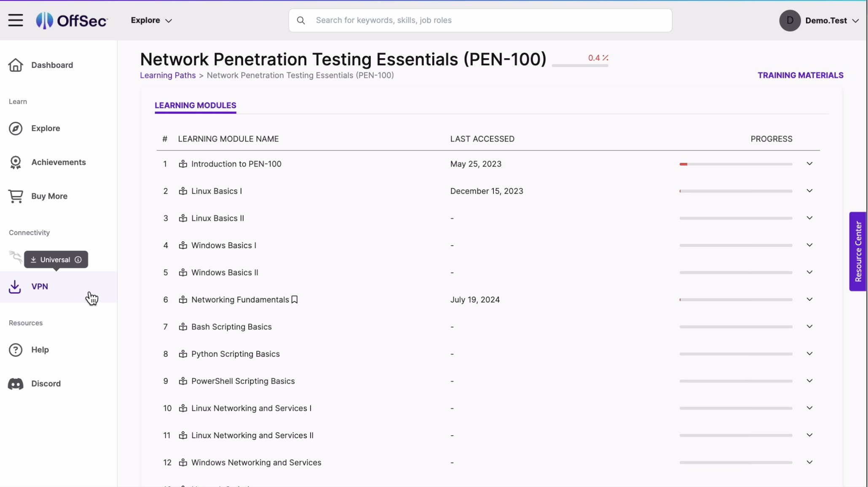Click the Universal VPN download tooltip
The height and width of the screenshot is (487, 868).
(x=56, y=260)
